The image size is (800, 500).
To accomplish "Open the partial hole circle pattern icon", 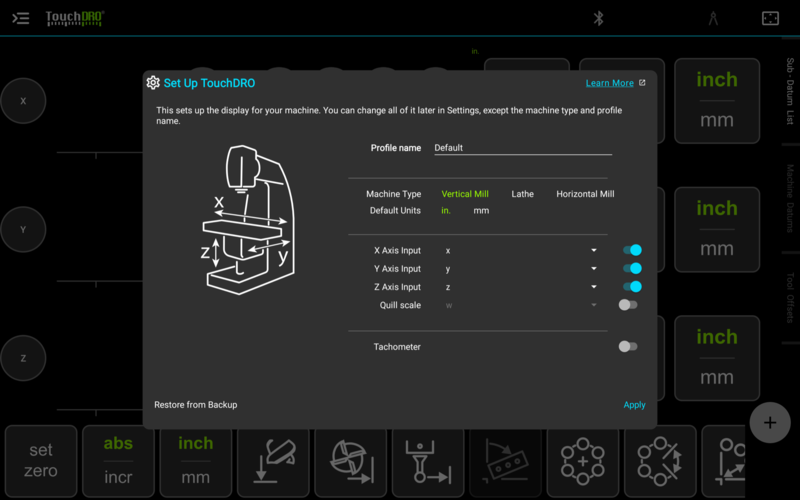I will [660, 461].
